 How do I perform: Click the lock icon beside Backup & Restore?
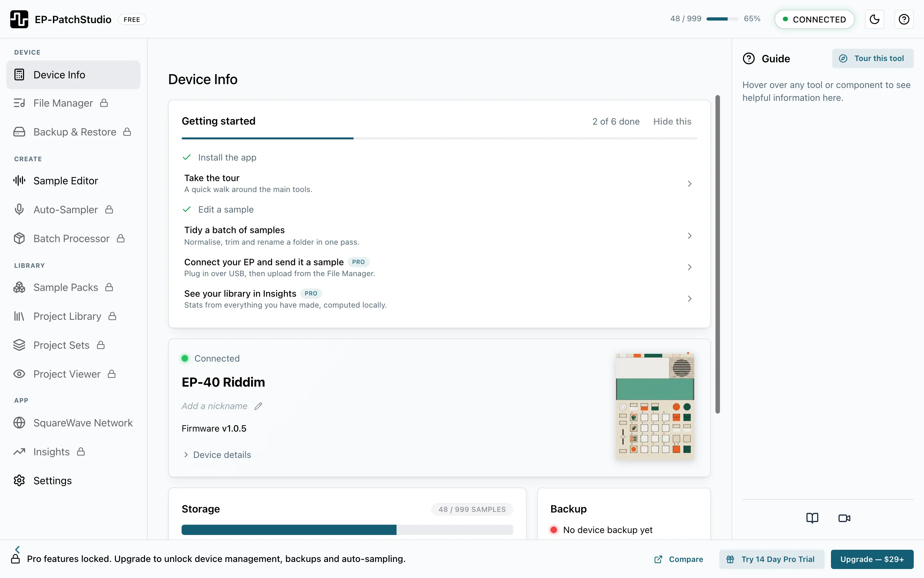pos(127,132)
